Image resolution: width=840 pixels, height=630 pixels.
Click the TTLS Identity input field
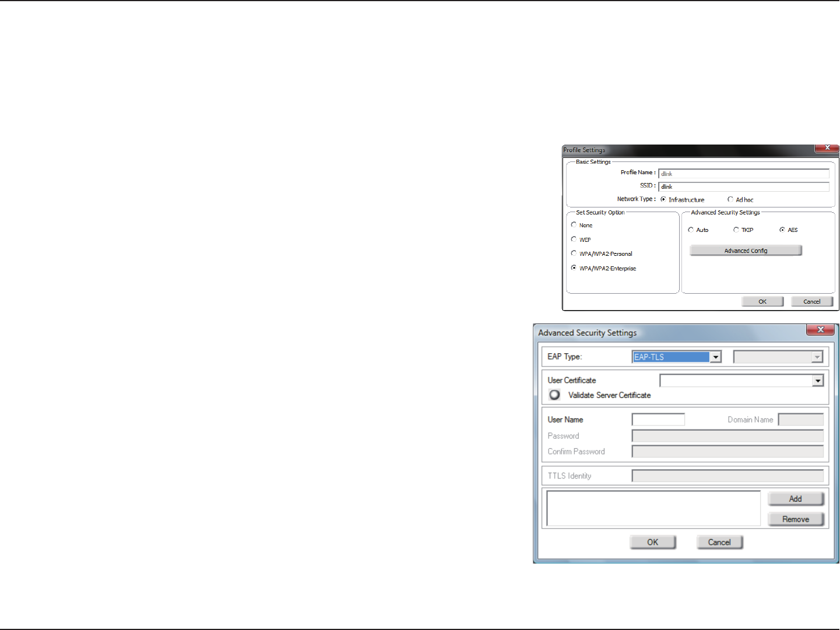(x=727, y=476)
